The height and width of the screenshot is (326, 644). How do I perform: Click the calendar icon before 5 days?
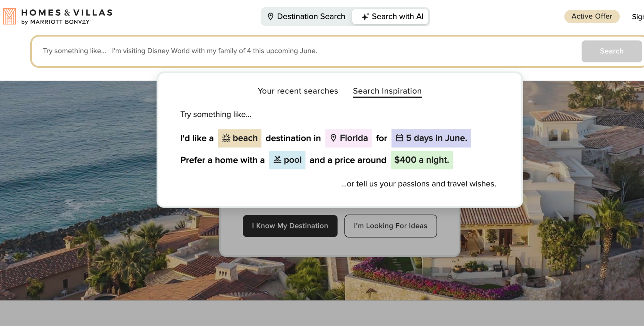click(399, 138)
